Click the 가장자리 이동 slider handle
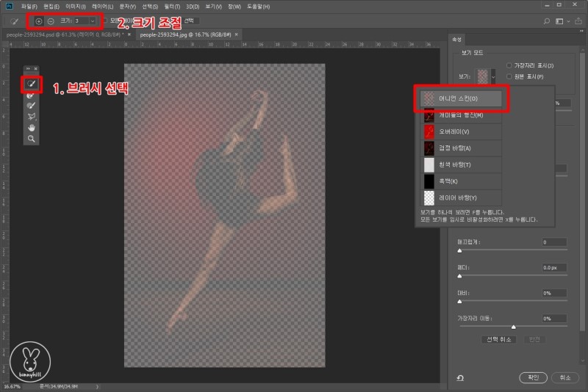588x392 pixels. [x=513, y=327]
